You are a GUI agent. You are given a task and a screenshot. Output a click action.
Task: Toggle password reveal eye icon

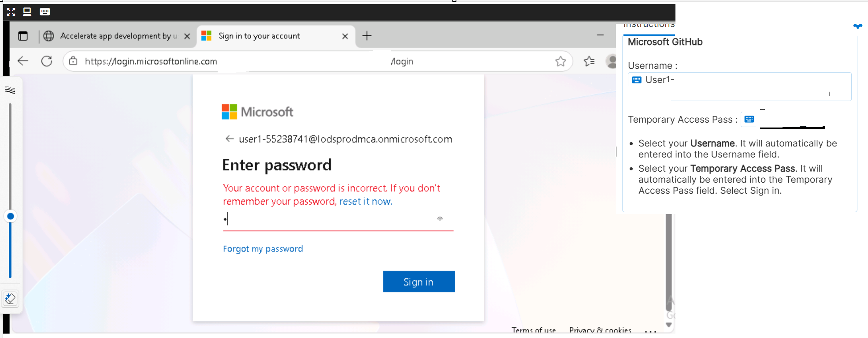[440, 218]
